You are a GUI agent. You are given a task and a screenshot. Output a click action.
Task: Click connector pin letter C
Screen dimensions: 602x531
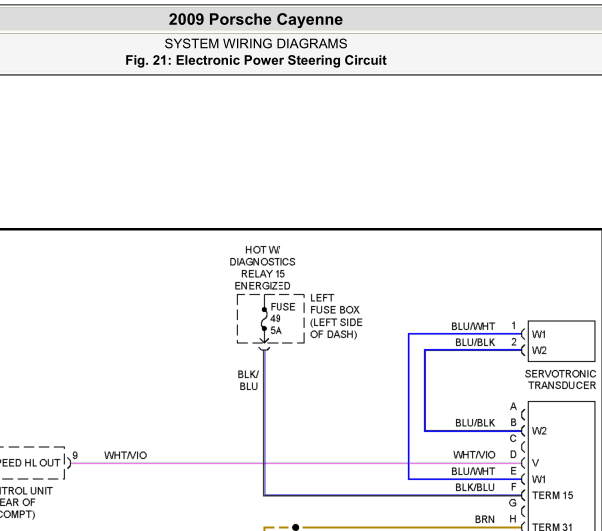pos(513,438)
